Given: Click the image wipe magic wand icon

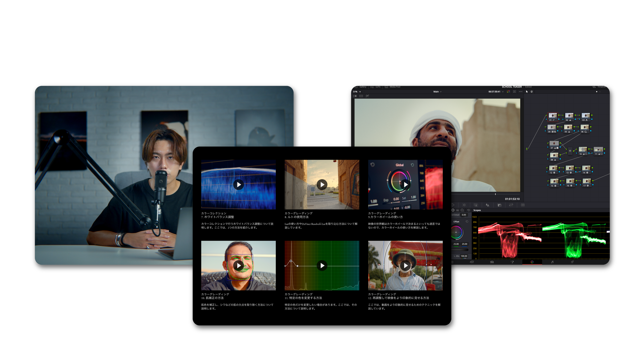Looking at the screenshot, I should click(x=367, y=96).
